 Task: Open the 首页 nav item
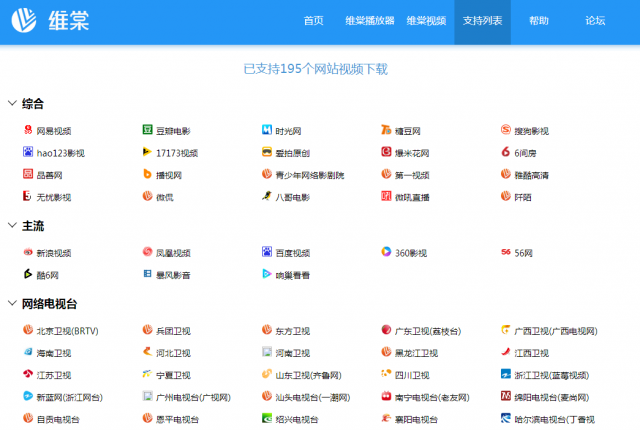coord(313,21)
